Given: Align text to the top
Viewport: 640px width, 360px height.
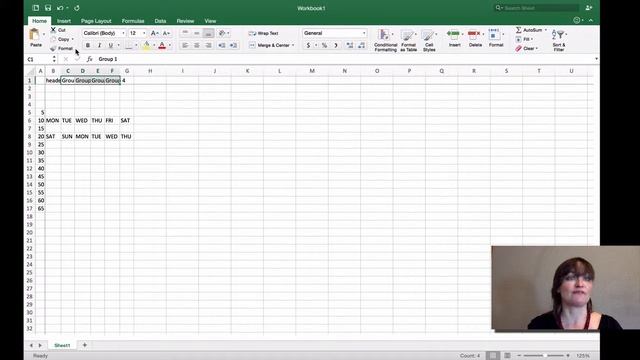Looking at the screenshot, I should [185, 33].
